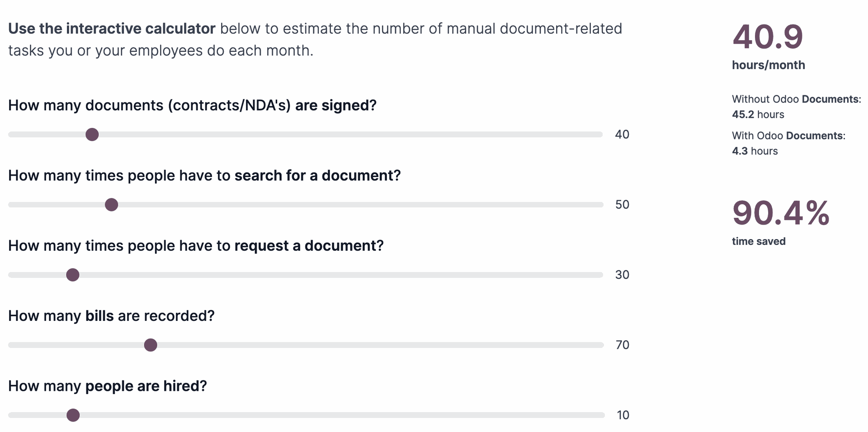Click the bills recorded slider handle
This screenshot has width=868, height=432.
[151, 345]
